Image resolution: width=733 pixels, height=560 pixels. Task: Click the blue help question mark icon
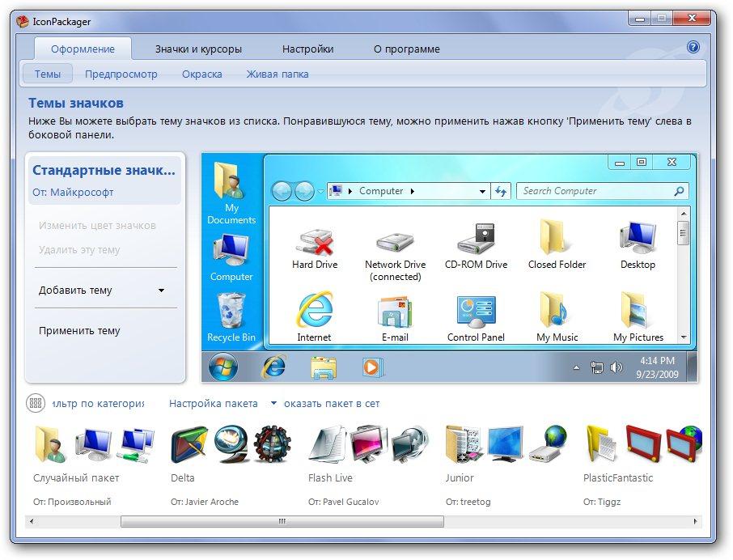[693, 47]
